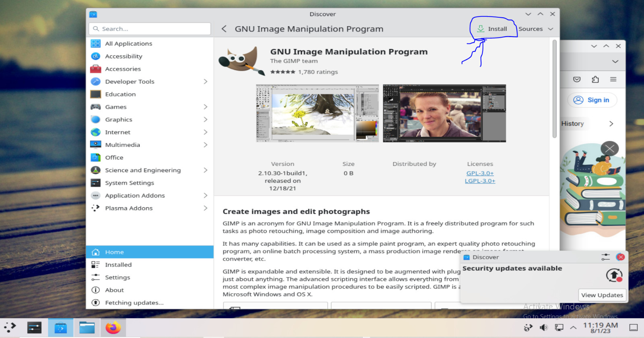Open the Installed page

tap(150, 265)
